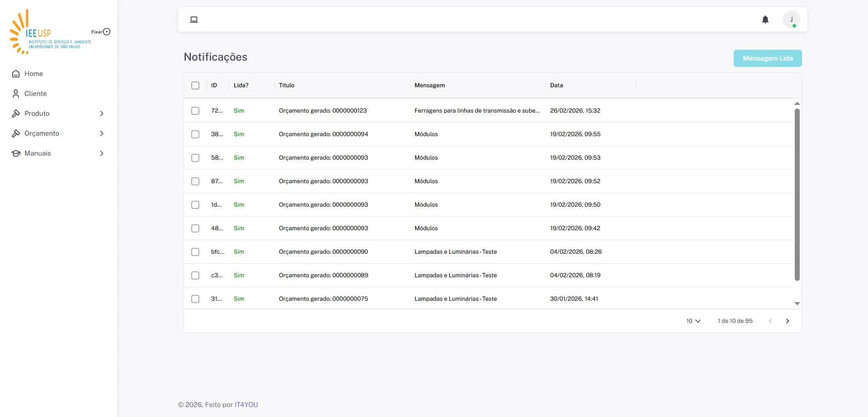This screenshot has width=868, height=417.
Task: Click the table vertical scrollbar thumb
Action: click(x=797, y=194)
